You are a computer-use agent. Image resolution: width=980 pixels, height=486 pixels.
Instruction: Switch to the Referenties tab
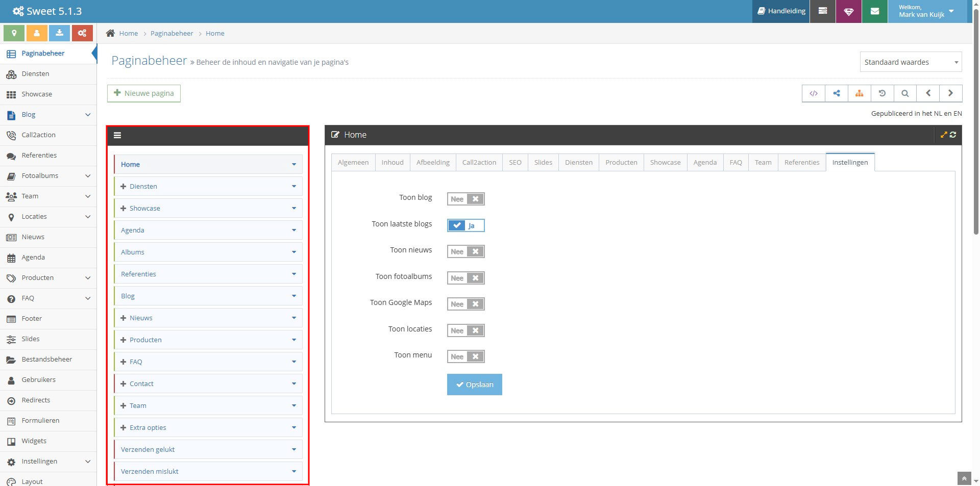[802, 162]
